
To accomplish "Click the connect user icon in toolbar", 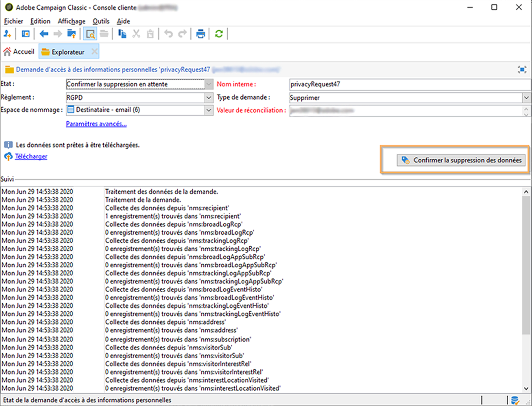I will pyautogui.click(x=7, y=34).
